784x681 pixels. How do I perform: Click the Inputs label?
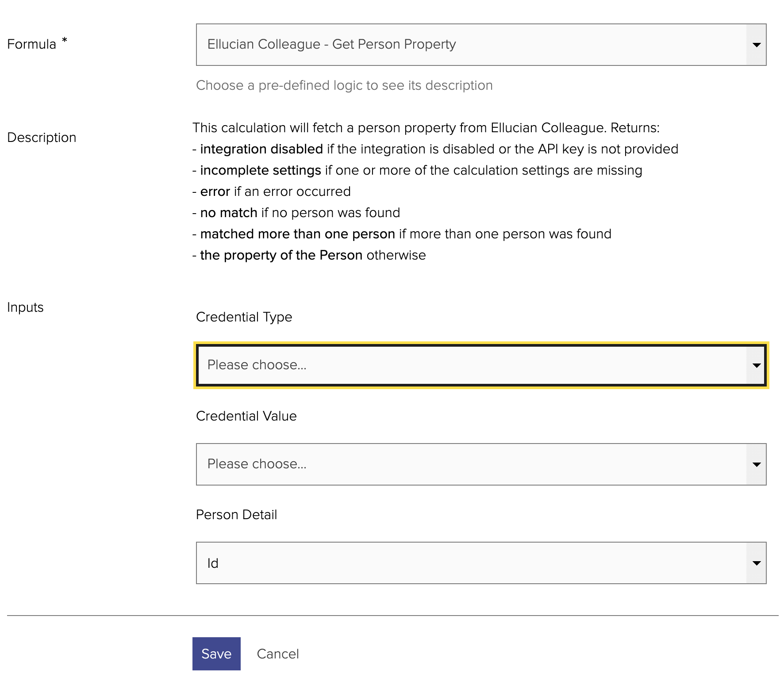click(x=25, y=307)
